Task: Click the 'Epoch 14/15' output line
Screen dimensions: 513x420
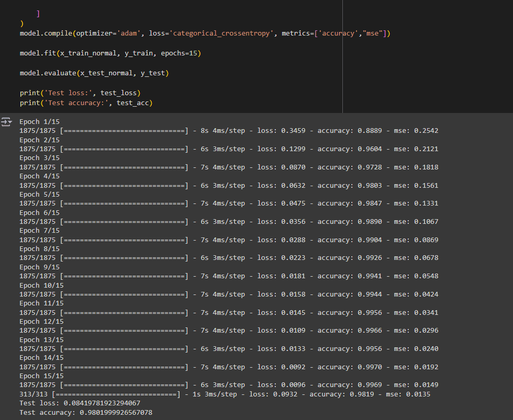Action: pos(41,358)
